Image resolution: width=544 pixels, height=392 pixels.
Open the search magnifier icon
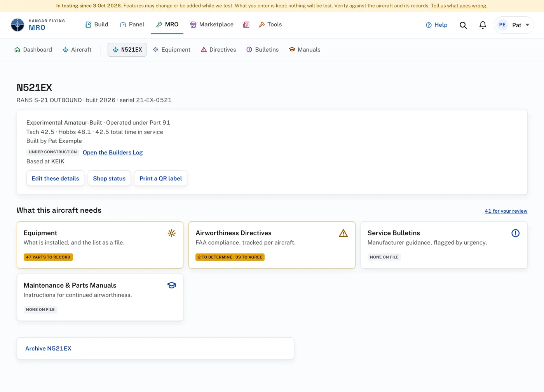point(463,25)
